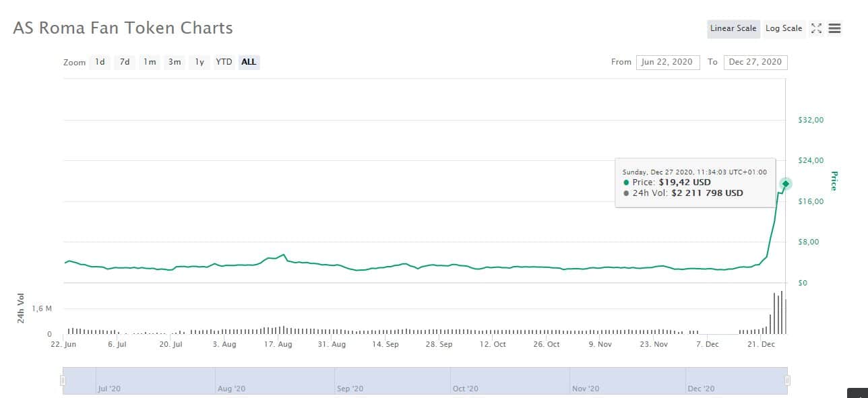
Task: Click the tooltip 24h Vol value
Action: coord(707,193)
